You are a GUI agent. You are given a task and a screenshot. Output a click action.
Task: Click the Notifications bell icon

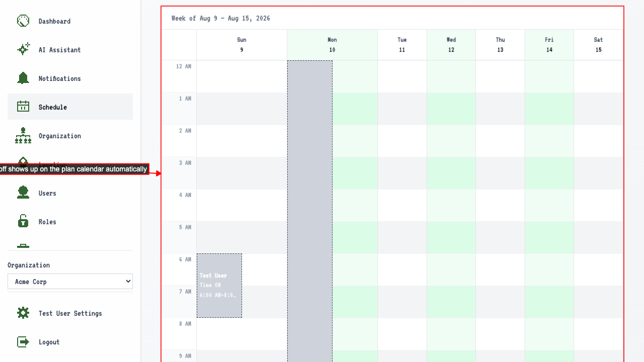pos(23,78)
